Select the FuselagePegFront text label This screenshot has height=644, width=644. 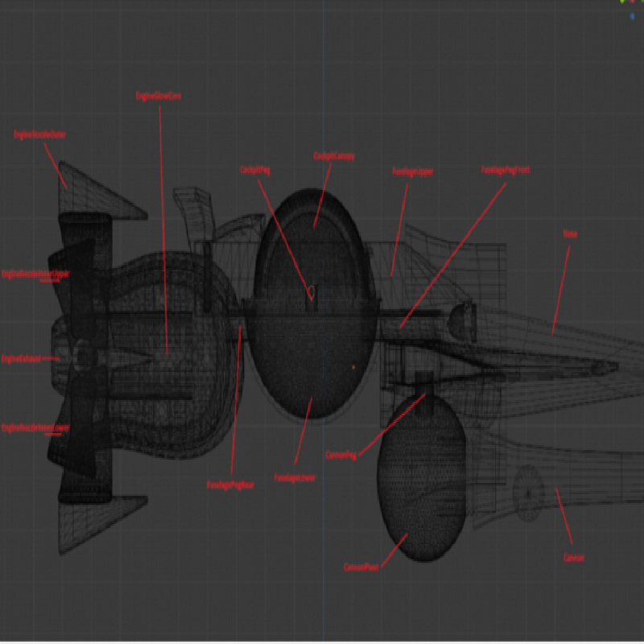click(x=506, y=170)
